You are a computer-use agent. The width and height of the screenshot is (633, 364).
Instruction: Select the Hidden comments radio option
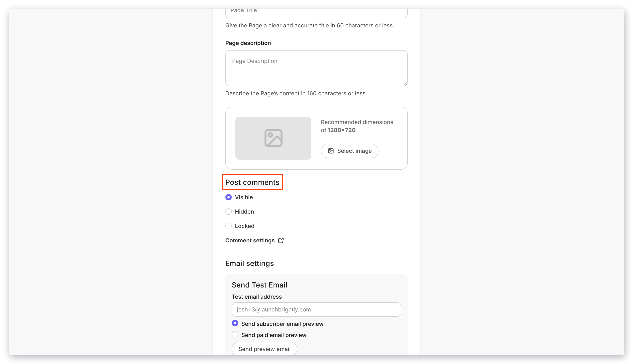(x=229, y=212)
